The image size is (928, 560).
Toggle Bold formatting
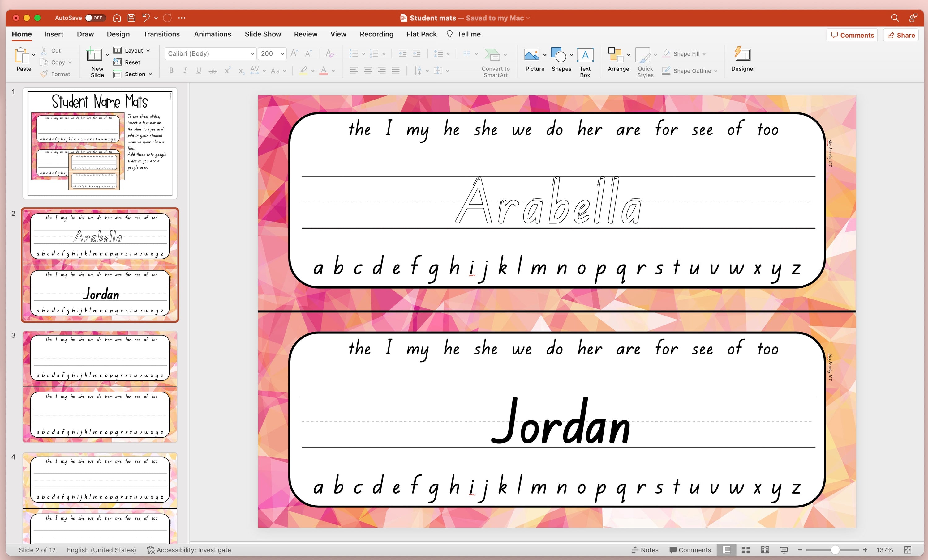pos(171,70)
